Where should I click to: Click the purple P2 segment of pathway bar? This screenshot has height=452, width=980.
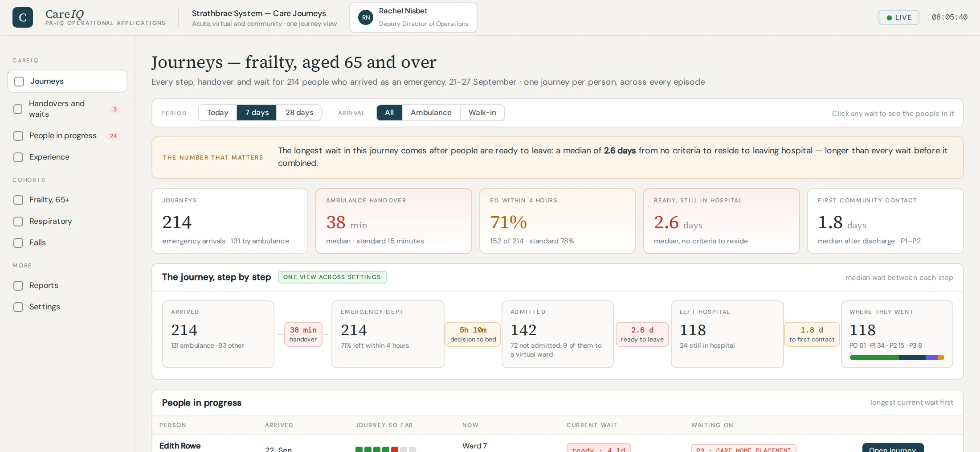[932, 357]
